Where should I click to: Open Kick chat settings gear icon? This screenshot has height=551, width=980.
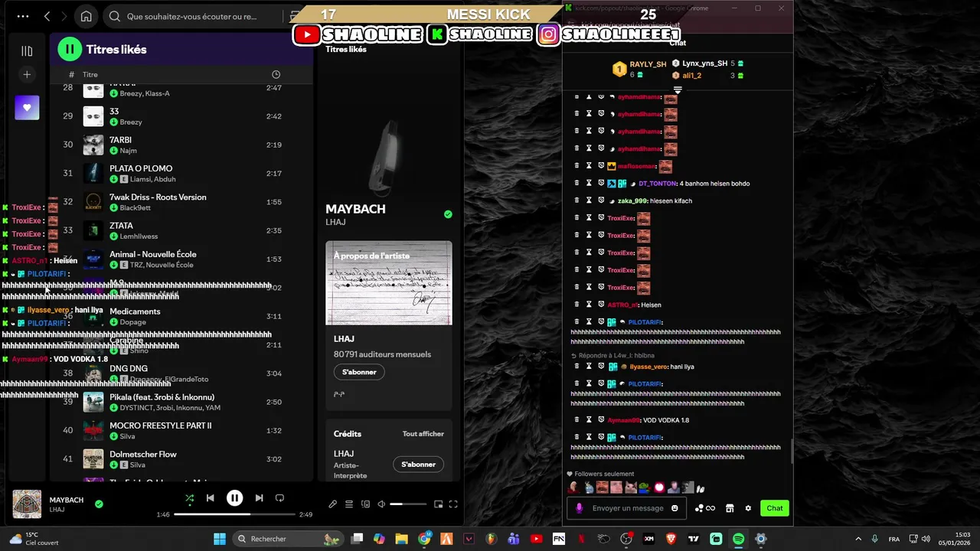click(x=748, y=508)
